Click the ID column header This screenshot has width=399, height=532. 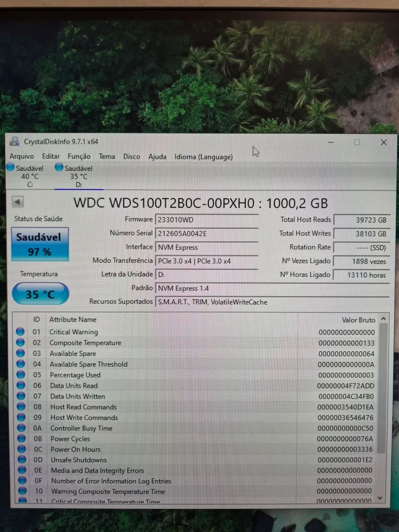tap(37, 319)
